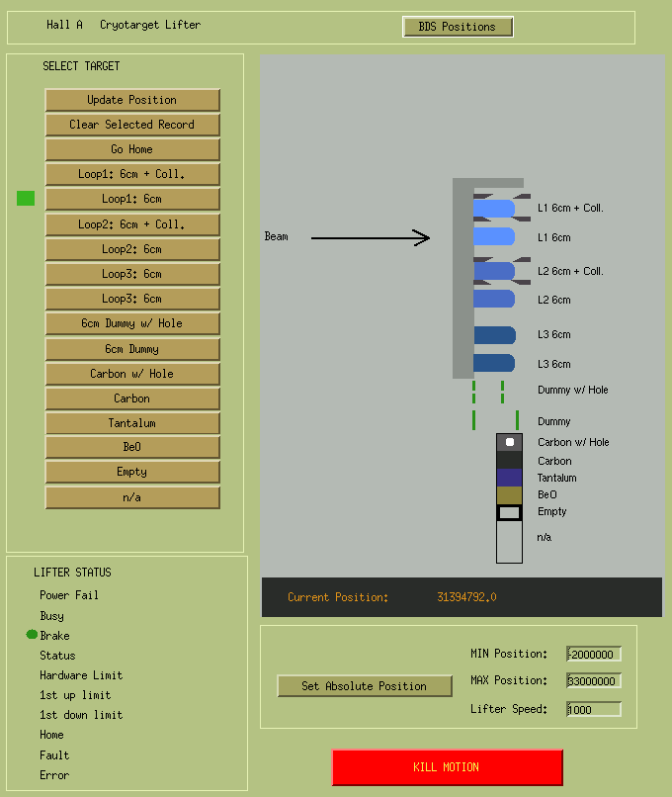
Task: Click the black-framed Empty target graphic
Action: click(x=510, y=512)
